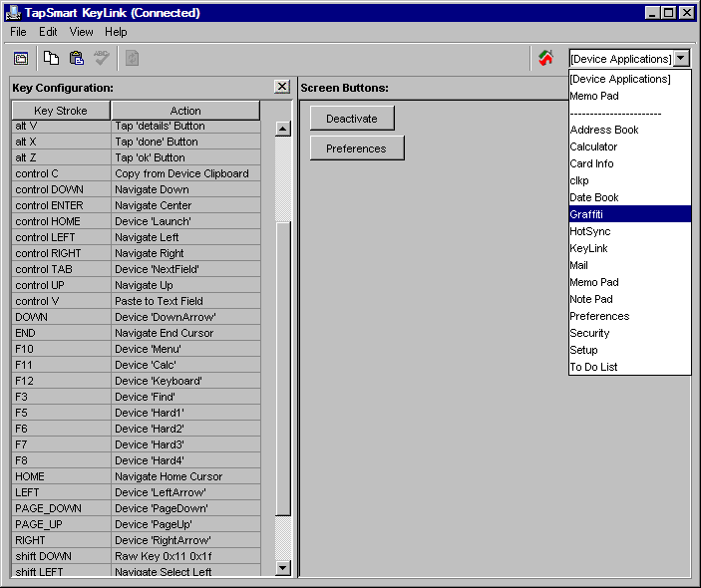
Task: Choose Calculator in the dropdown list
Action: (x=630, y=147)
